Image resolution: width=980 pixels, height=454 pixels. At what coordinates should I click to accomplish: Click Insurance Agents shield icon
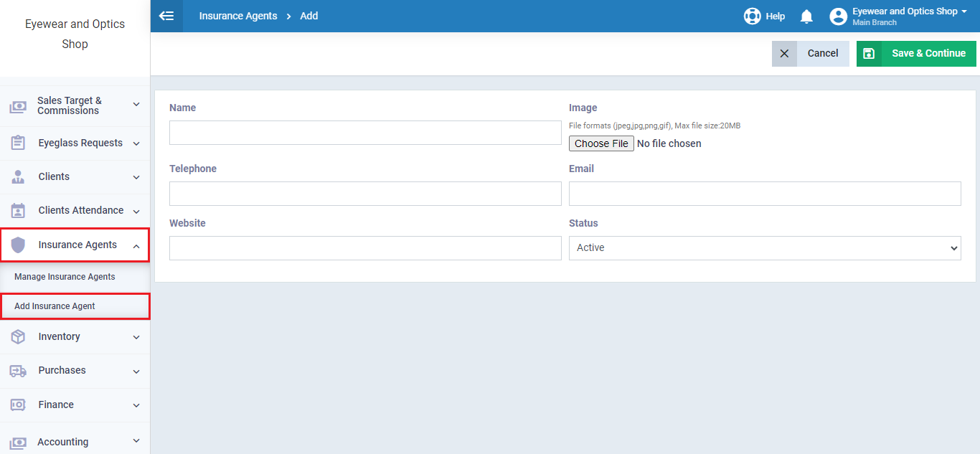pos(18,245)
